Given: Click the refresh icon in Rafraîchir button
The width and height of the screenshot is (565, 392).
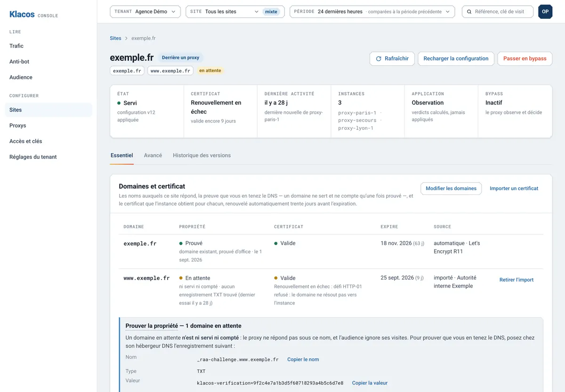Looking at the screenshot, I should pyautogui.click(x=379, y=59).
